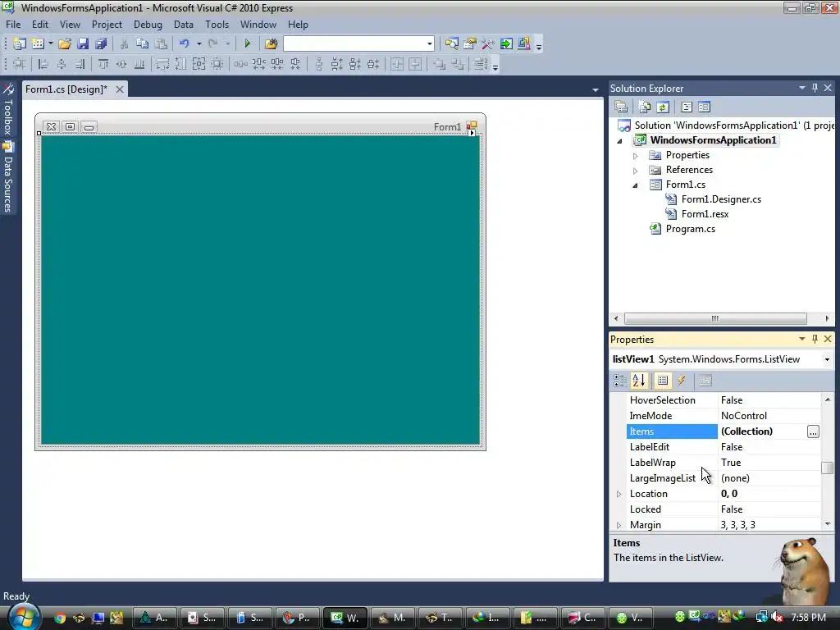This screenshot has height=630, width=840.
Task: Toggle auto-hide pin on Properties panel
Action: tap(815, 339)
